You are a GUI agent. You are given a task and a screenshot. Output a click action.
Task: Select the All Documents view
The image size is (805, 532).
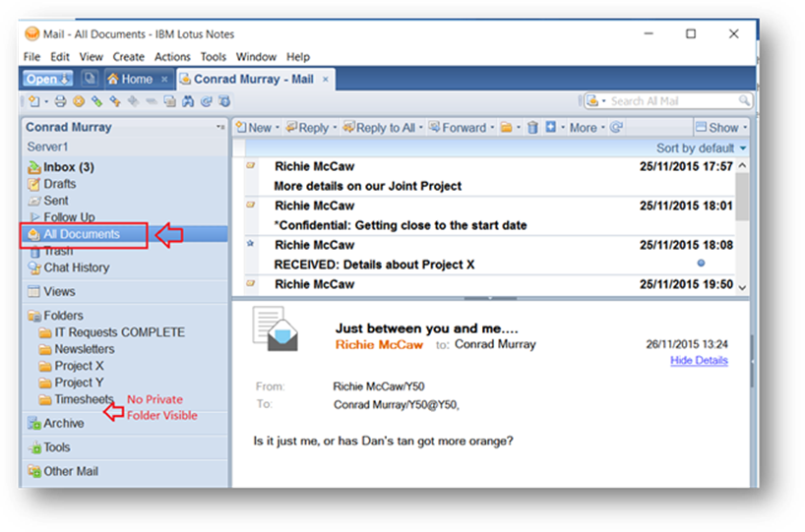click(x=84, y=234)
